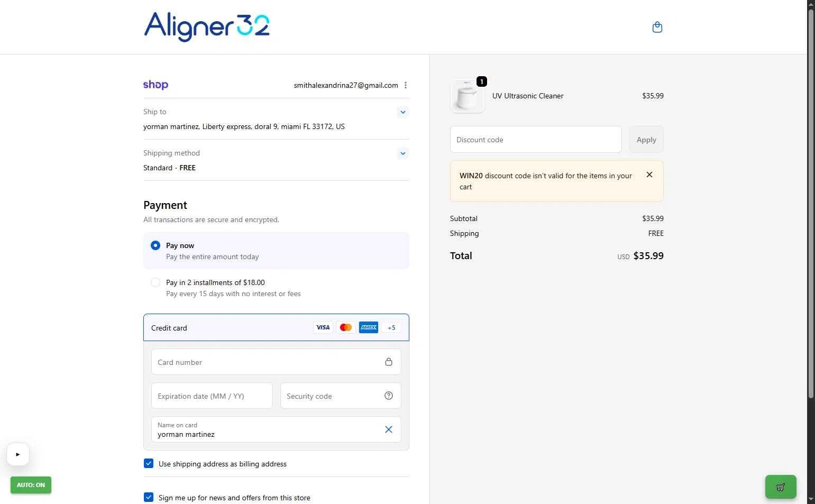815x504 pixels.
Task: Expand the Shipping method chevron
Action: click(x=403, y=153)
